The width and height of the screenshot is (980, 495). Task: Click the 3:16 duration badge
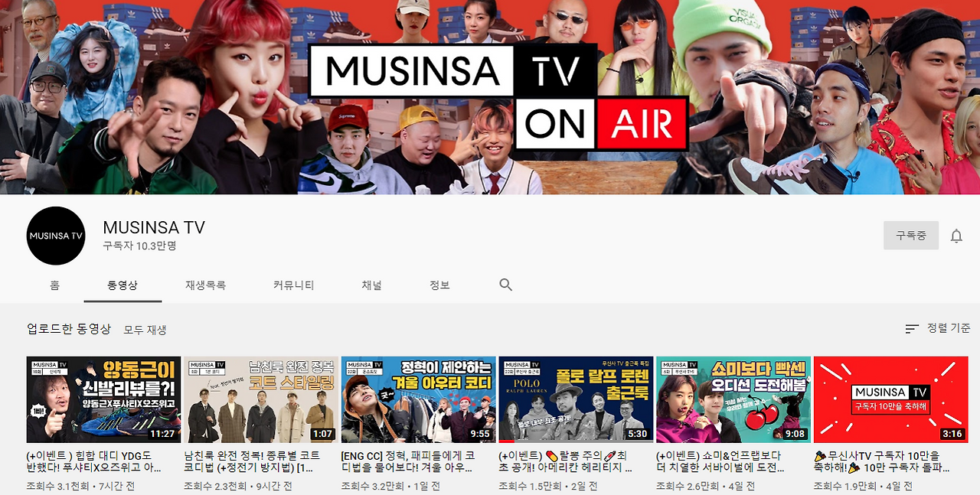pos(952,434)
